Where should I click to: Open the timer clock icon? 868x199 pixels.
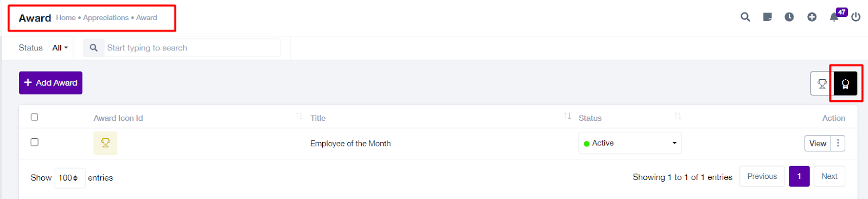[789, 17]
